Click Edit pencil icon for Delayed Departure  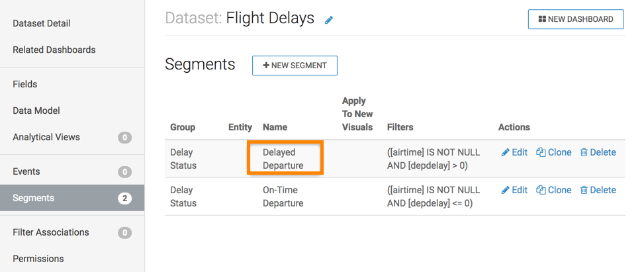click(x=506, y=152)
